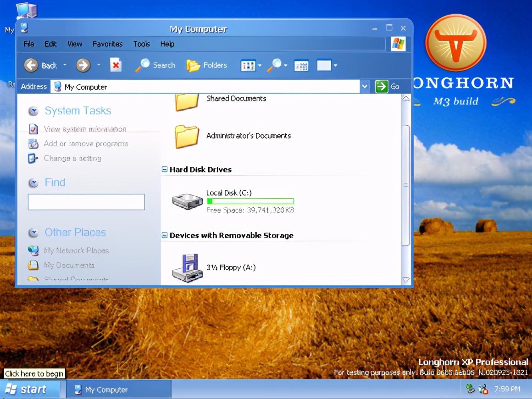The height and width of the screenshot is (399, 532).
Task: Click the blank pane toolbar icon
Action: [x=324, y=65]
